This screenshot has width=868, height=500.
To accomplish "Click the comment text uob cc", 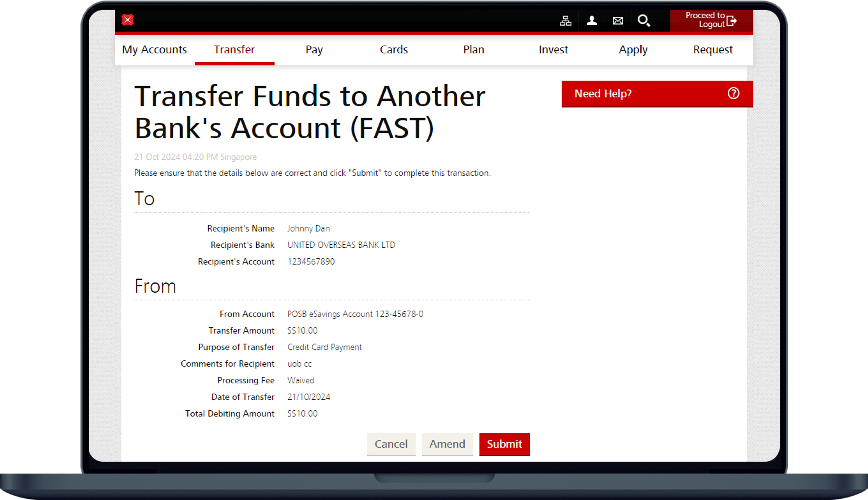I will click(299, 364).
